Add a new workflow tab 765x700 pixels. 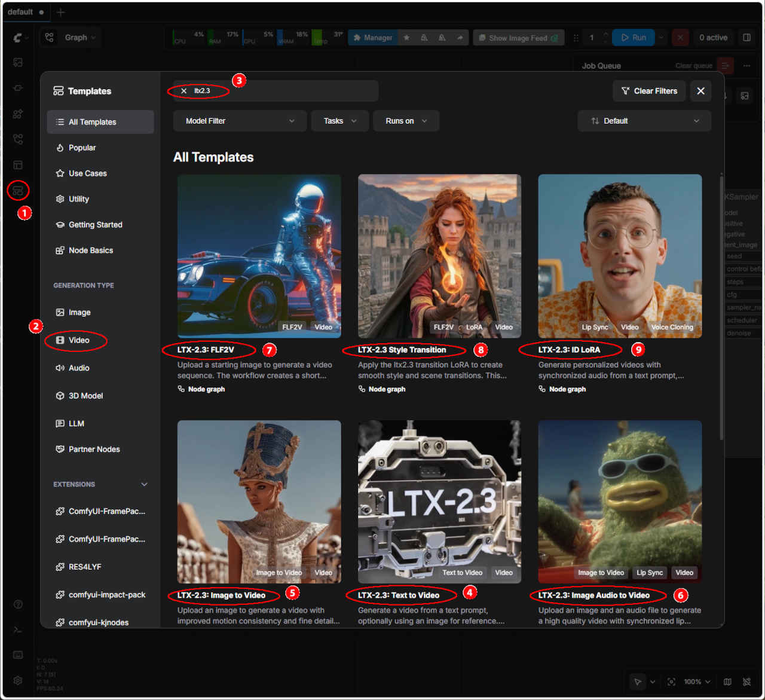pos(60,12)
